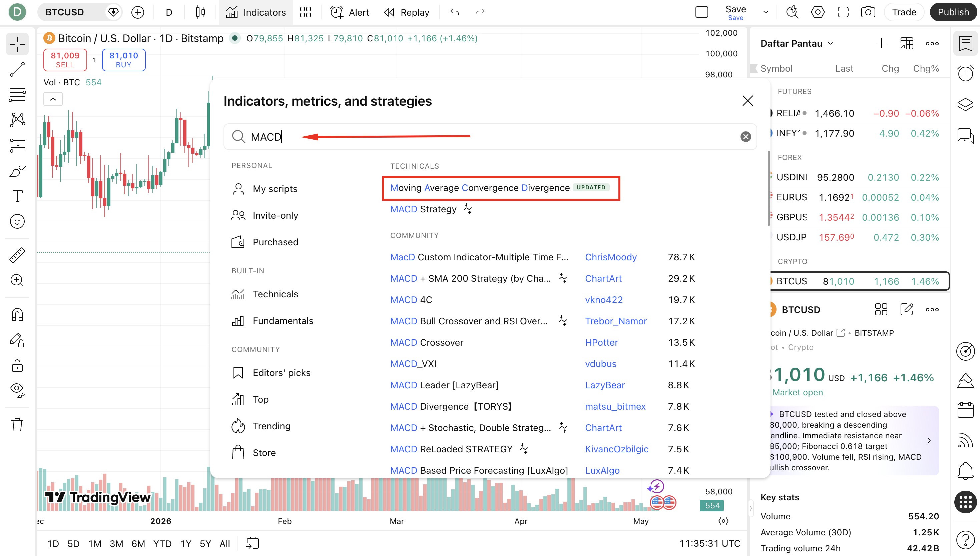Open the forecasting and measurement tools
This screenshot has width=980, height=556.
click(17, 145)
